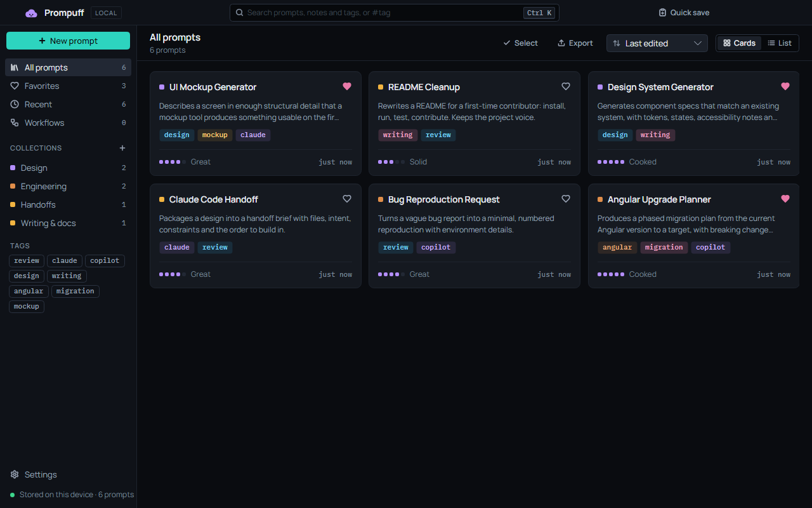Click migration tag on Angular Upgrade Planner card

[x=664, y=247]
